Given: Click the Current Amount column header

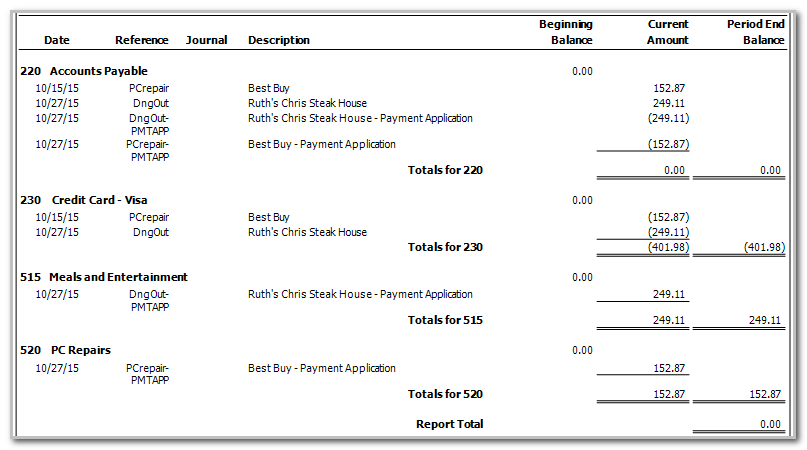Looking at the screenshot, I should tap(667, 32).
